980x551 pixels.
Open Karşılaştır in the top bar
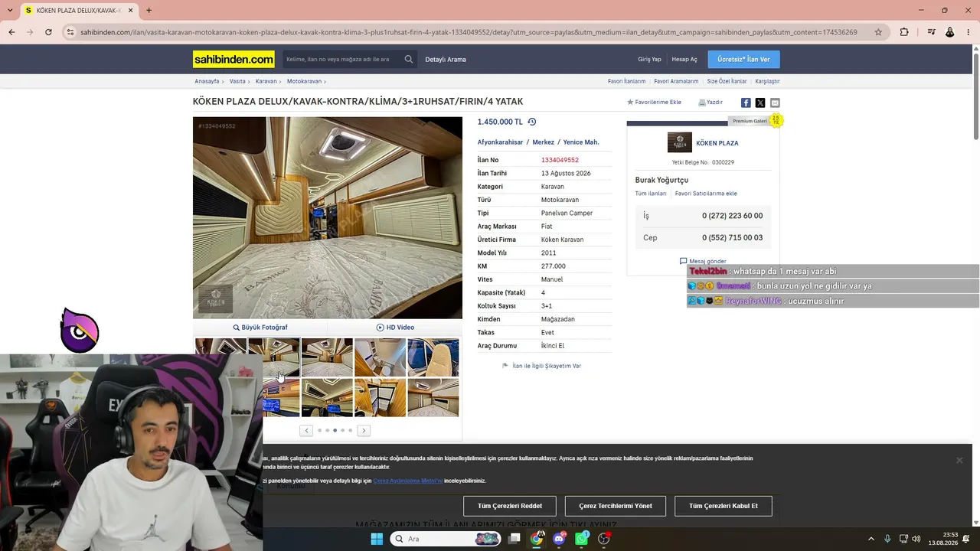tap(767, 81)
